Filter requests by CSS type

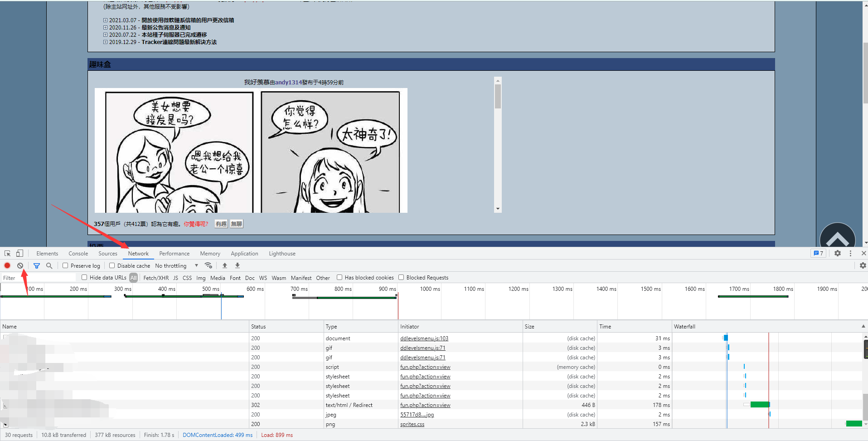[x=187, y=278]
